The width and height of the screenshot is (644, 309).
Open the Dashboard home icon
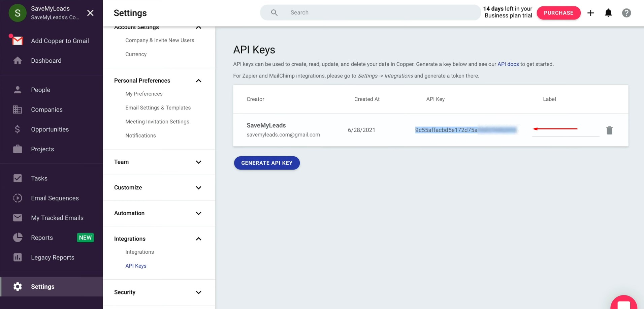[x=18, y=61]
